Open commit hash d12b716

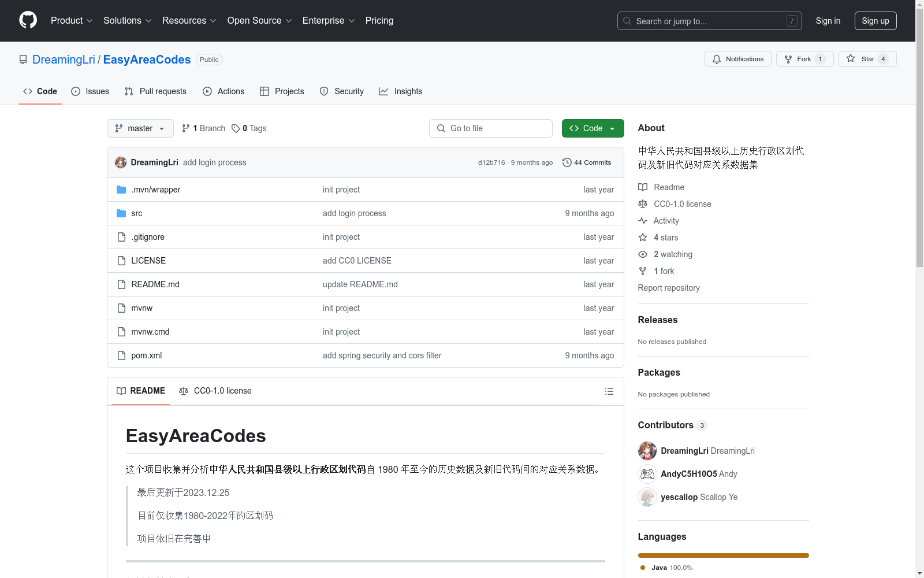[x=491, y=162]
